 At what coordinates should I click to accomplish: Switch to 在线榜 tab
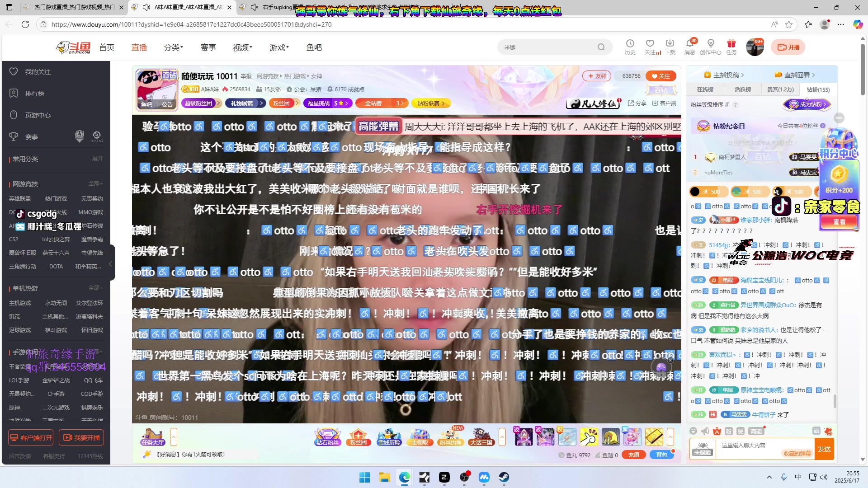coord(705,89)
